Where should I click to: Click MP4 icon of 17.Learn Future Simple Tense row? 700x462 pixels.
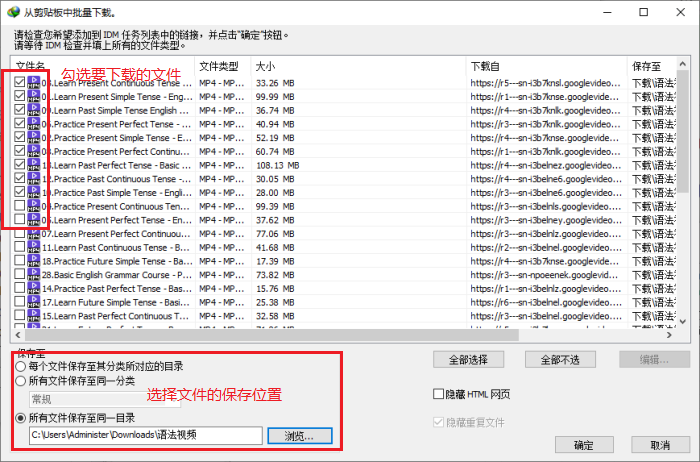33,302
